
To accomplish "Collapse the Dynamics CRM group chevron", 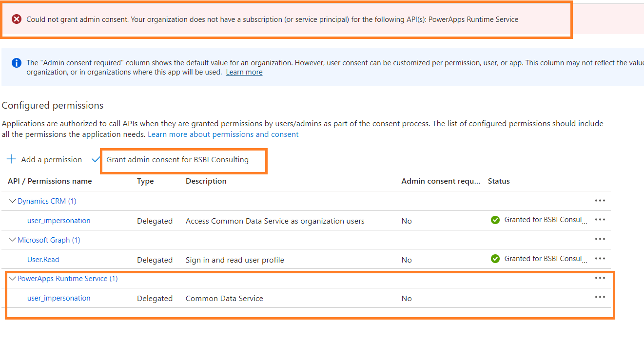I will tap(13, 201).
